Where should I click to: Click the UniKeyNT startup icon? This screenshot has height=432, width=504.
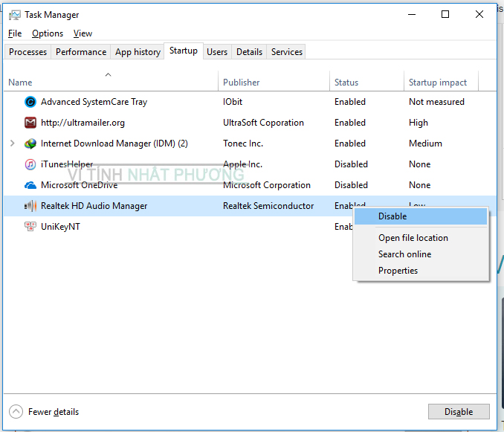(x=30, y=227)
